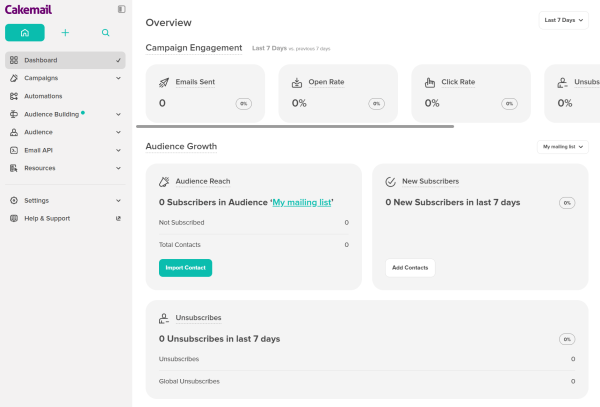Expand the Settings chevron

click(x=118, y=200)
